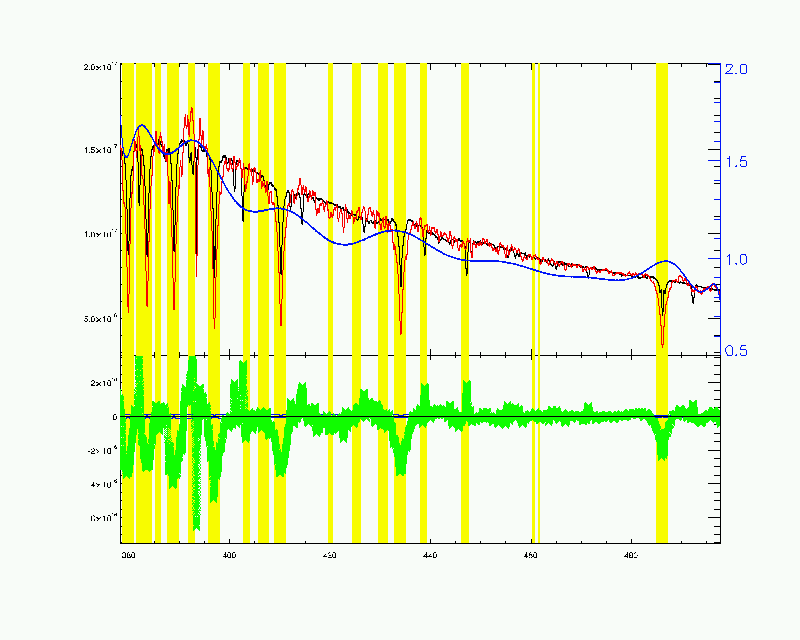Click the blue 1.0 right-axis label

(736, 259)
